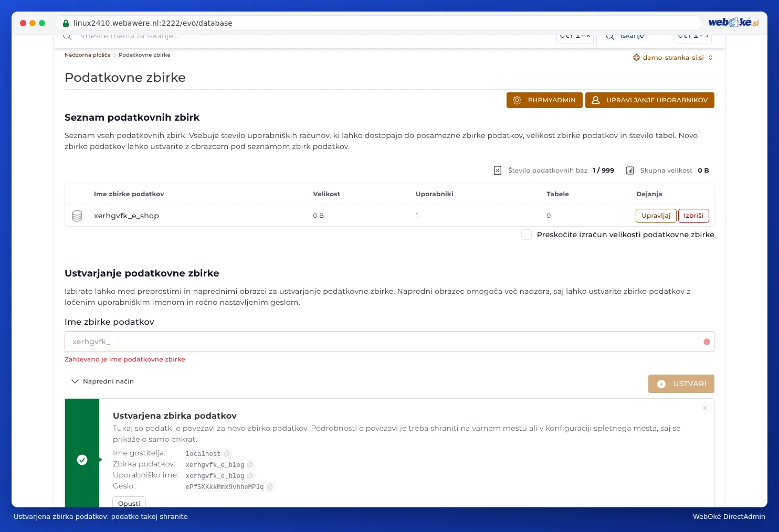Viewport: 779px width, 532px height.
Task: Click the Zahtevano je ime podatkovne zbirke error
Action: pyautogui.click(x=125, y=359)
